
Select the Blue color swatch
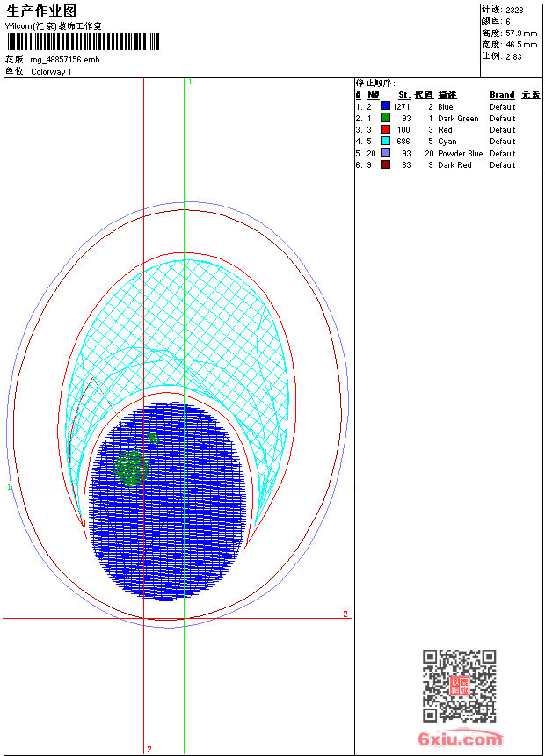click(386, 106)
